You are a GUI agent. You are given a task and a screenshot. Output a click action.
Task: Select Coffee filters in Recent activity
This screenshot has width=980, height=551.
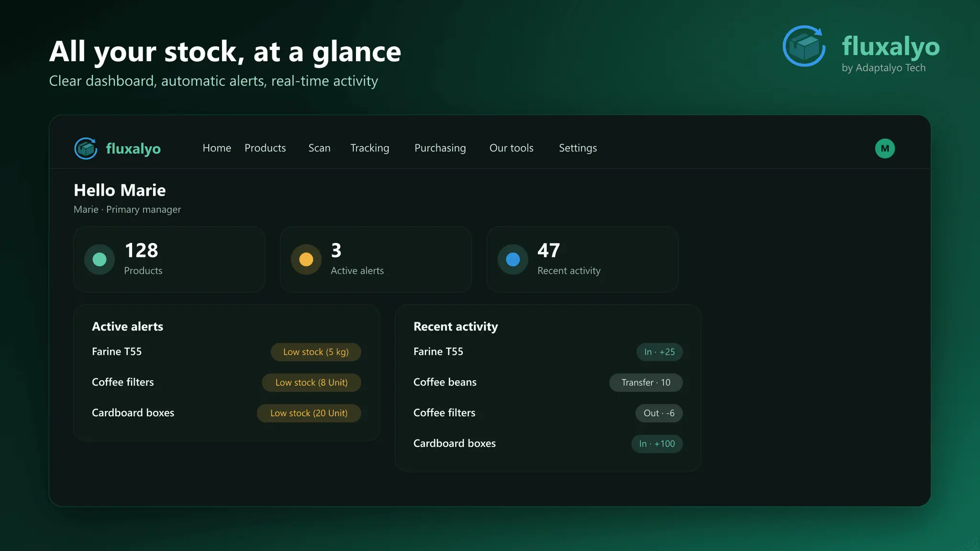pyautogui.click(x=445, y=413)
